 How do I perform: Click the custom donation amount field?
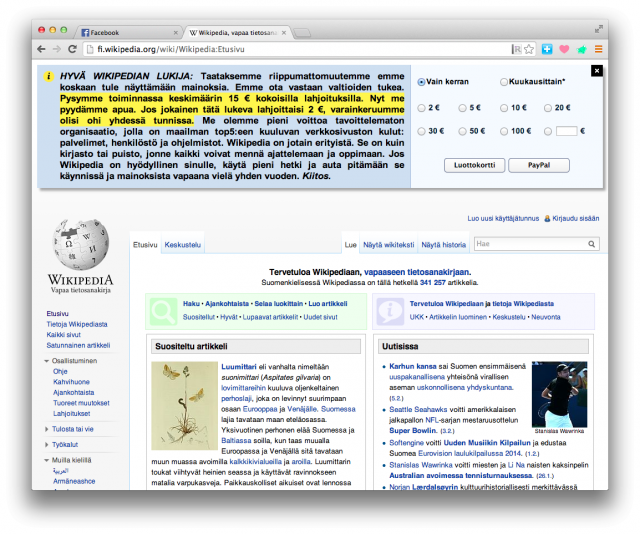[566, 131]
